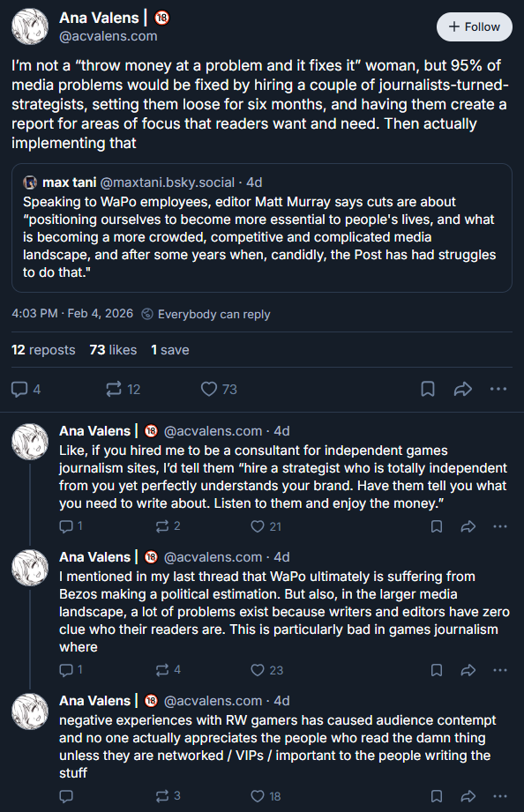Reply to the post about RW gamers
The image size is (524, 812).
tap(66, 796)
